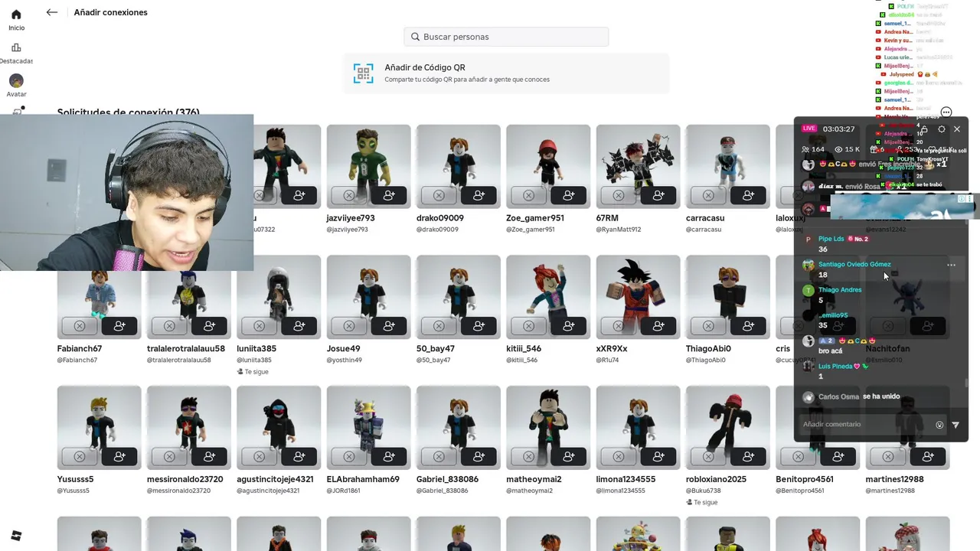Decline Zoe_gamer951's connection request
This screenshot has height=551, width=980.
click(528, 196)
